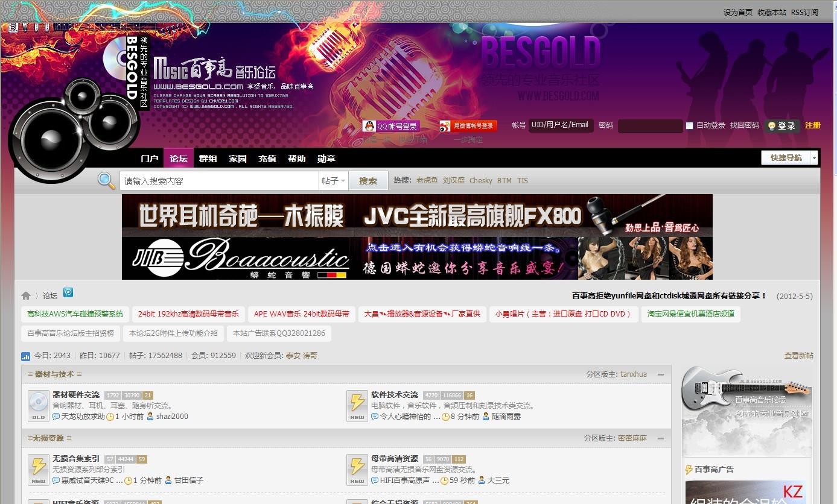Click section moderator tanxhua
Screen dimensions: 837x504
tap(634, 374)
